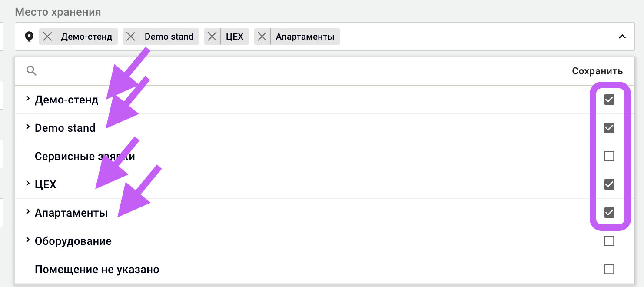Expand the Demo stand tree node

coord(28,127)
